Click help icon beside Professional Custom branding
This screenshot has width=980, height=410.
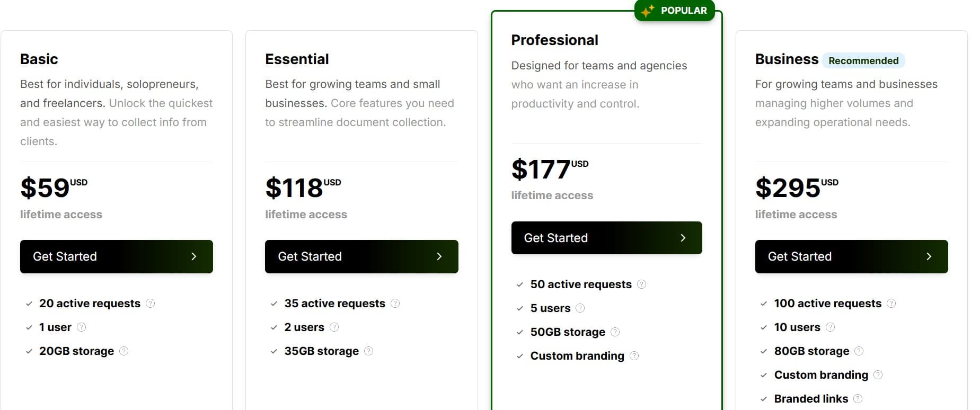(x=634, y=356)
